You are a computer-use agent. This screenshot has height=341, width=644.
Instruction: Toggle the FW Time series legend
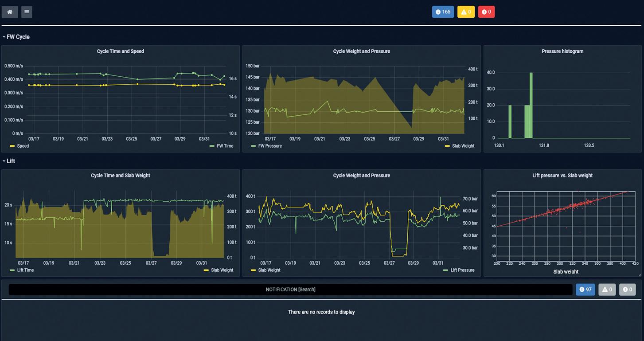pyautogui.click(x=221, y=146)
